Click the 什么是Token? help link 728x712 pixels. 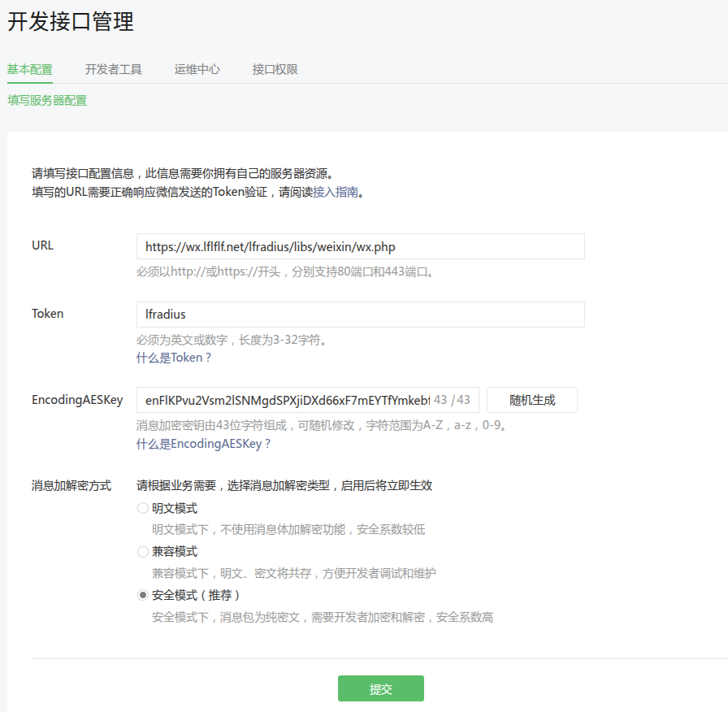(x=174, y=358)
